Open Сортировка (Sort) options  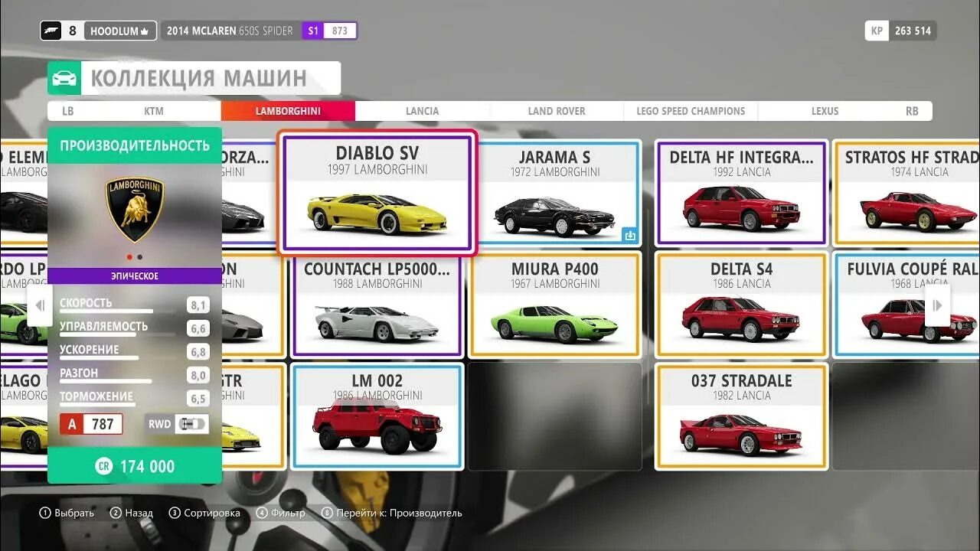pyautogui.click(x=204, y=513)
